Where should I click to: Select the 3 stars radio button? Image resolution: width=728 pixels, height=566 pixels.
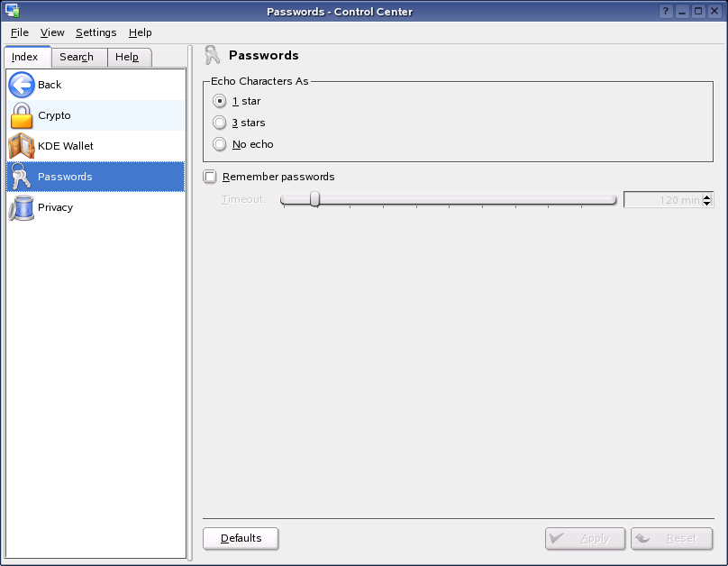point(219,123)
